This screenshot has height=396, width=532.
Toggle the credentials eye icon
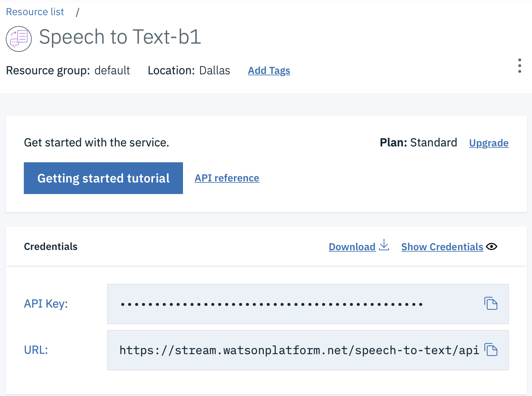[x=492, y=246]
